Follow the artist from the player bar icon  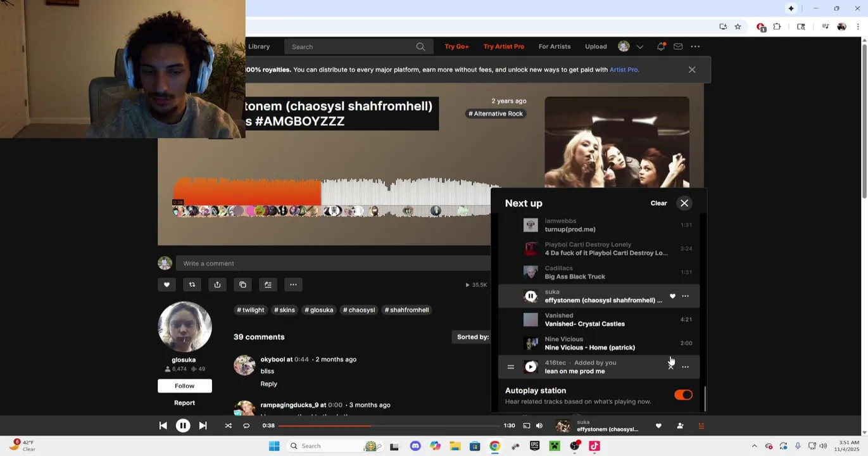pyautogui.click(x=680, y=426)
